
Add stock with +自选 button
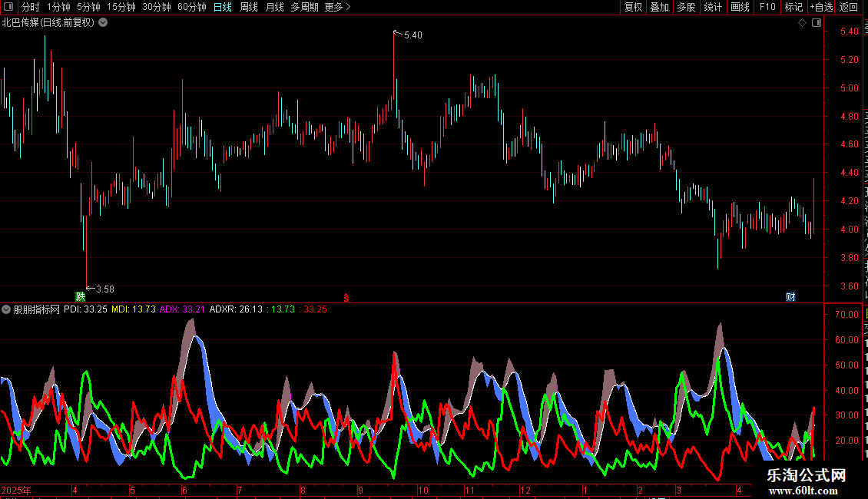821,7
